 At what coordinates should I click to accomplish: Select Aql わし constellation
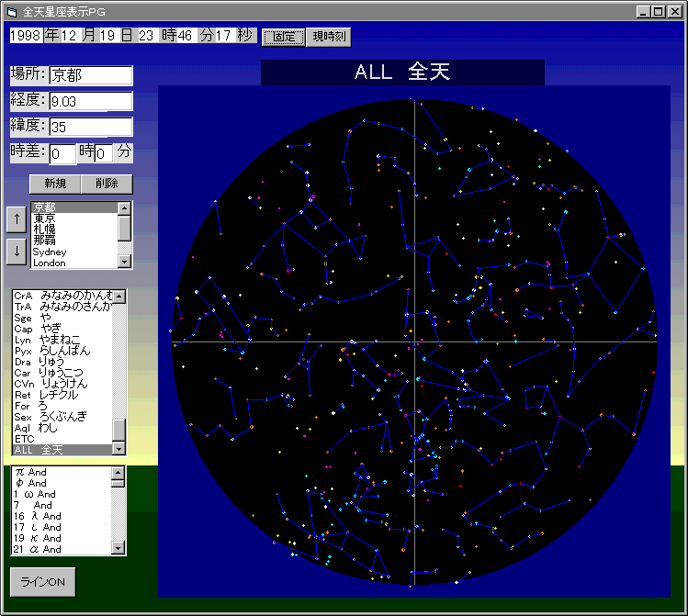pyautogui.click(x=62, y=428)
